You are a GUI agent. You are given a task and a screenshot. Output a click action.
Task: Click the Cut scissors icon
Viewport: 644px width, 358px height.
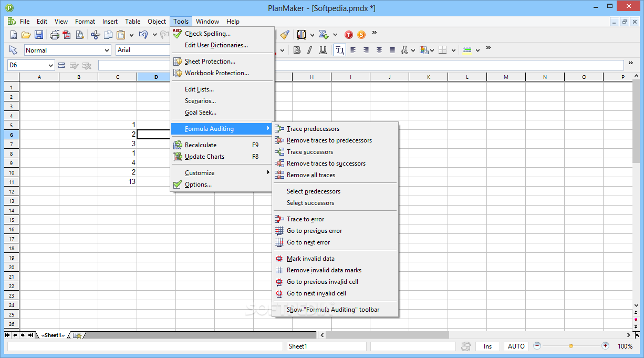(95, 35)
